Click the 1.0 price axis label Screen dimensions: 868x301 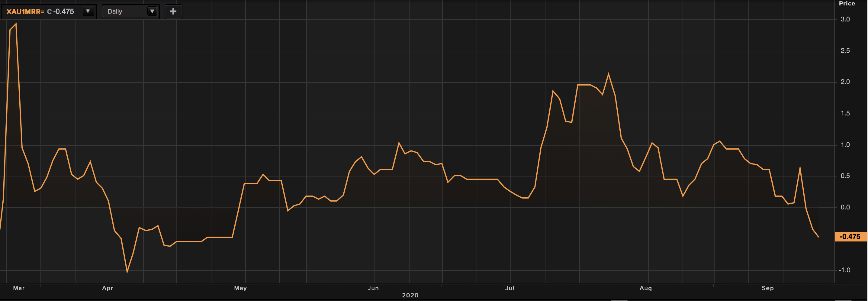click(845, 144)
